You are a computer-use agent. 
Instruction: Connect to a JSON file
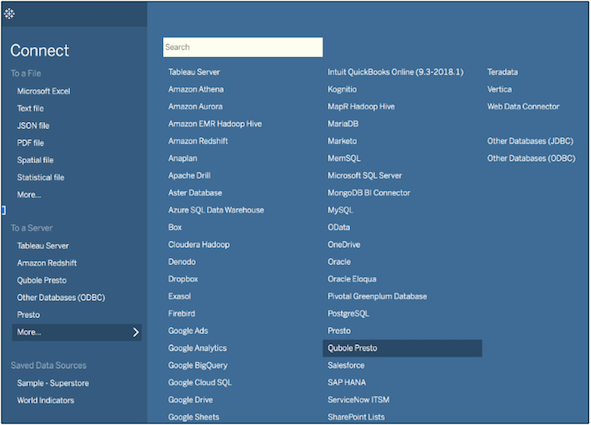point(33,126)
